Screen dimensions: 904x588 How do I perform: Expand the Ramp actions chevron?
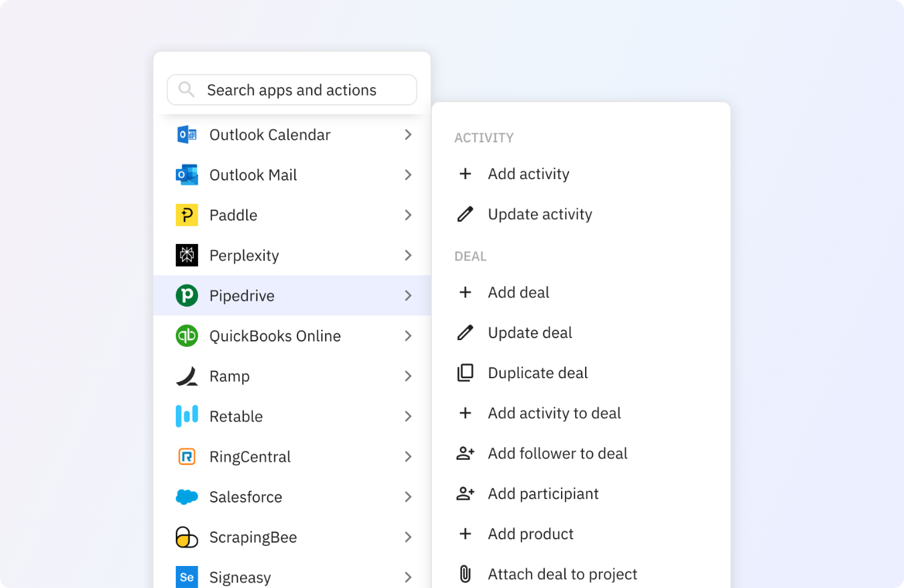click(408, 376)
